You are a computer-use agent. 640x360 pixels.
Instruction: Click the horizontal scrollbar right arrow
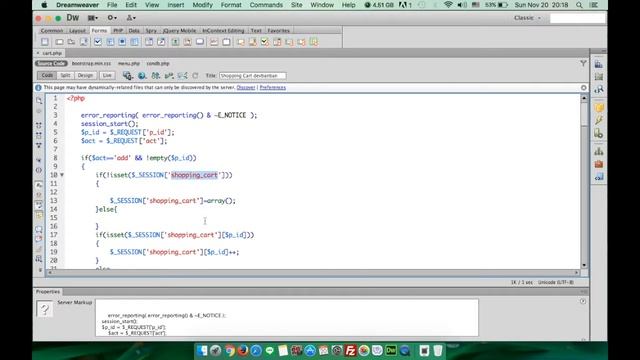click(x=576, y=272)
